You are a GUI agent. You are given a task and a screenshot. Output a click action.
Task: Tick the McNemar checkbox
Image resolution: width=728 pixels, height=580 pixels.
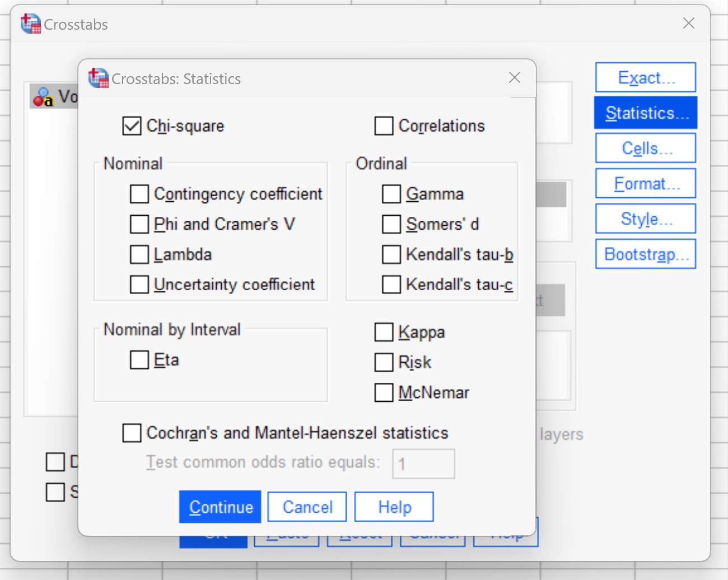click(x=384, y=392)
